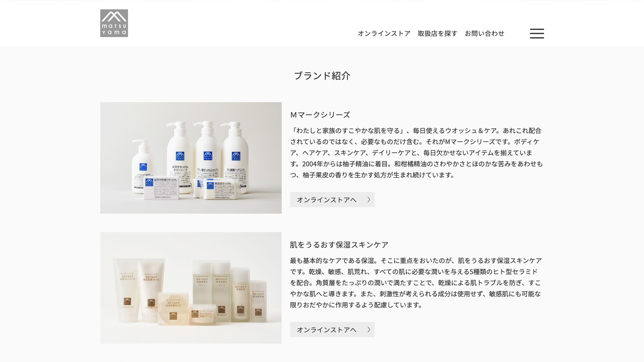Click the 2004年 text in the M-mark description
644x362 pixels.
312,164
